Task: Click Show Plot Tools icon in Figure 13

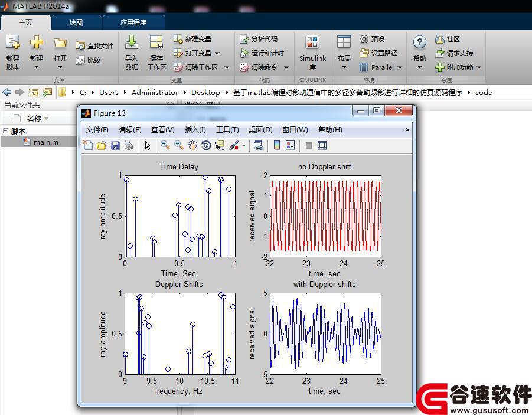Action: (322, 146)
